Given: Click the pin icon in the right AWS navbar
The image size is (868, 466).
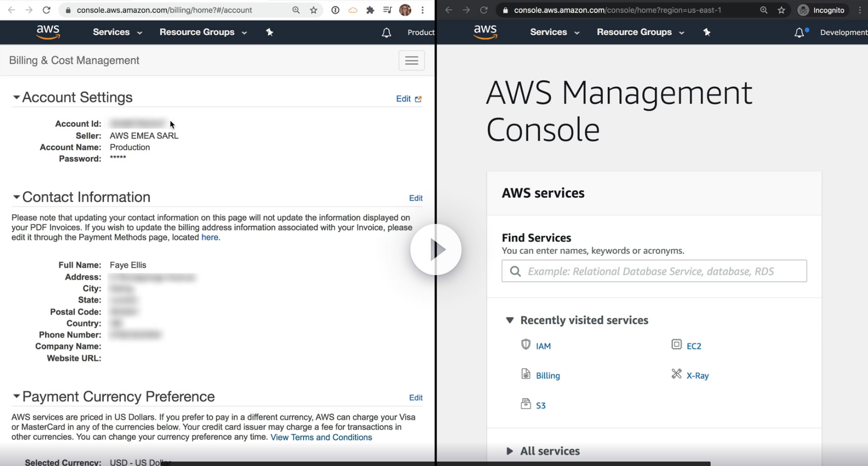Looking at the screenshot, I should [707, 32].
